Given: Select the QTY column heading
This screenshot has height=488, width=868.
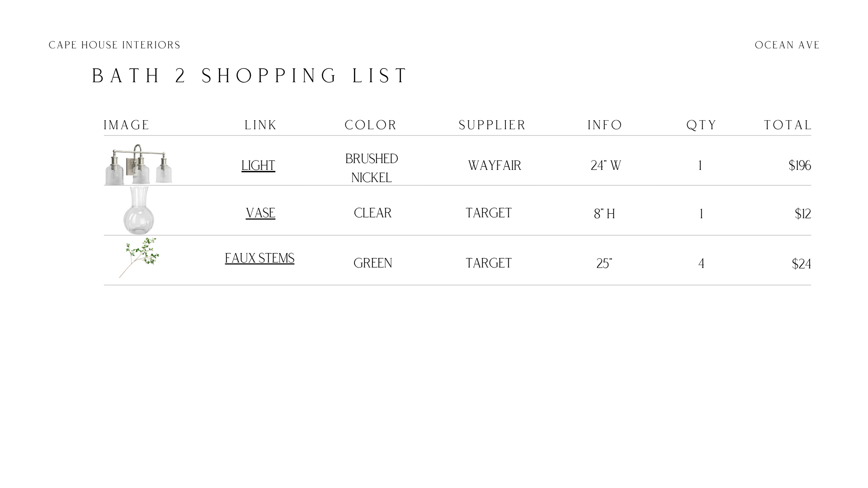Looking at the screenshot, I should pyautogui.click(x=702, y=125).
